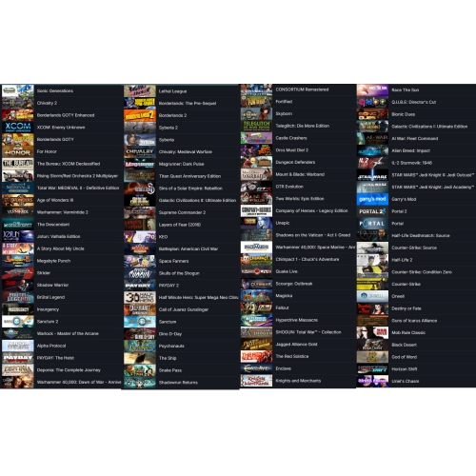
Task: Click the Bionic Dues game thumbnail
Action: pos(372,114)
